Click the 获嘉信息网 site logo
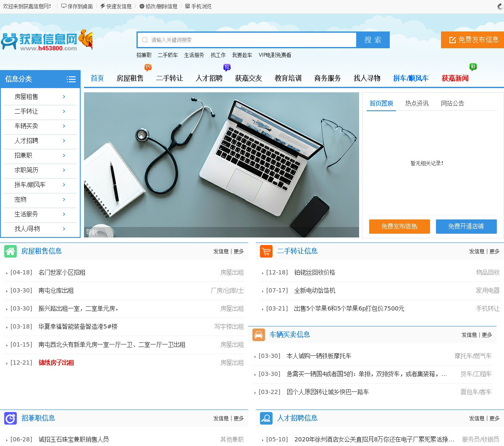504x446 pixels. [46, 41]
